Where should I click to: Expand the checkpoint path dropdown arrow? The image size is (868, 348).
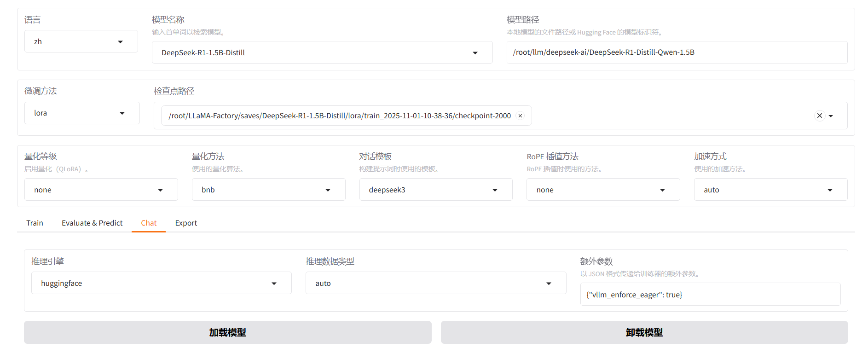[831, 116]
